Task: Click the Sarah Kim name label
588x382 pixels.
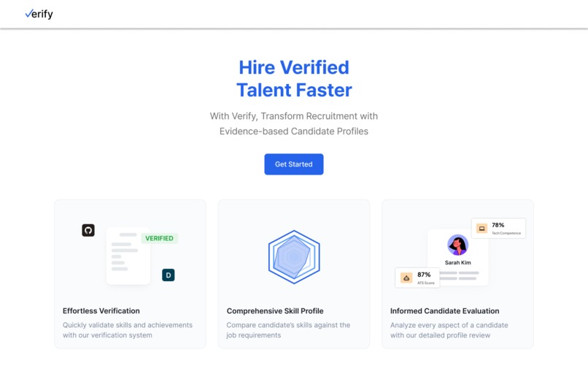Action: click(457, 262)
